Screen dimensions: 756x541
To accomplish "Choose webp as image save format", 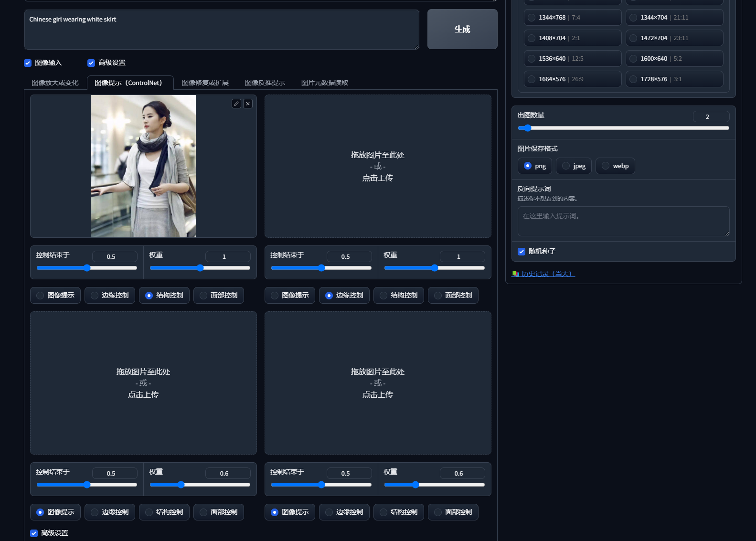I will (x=615, y=166).
